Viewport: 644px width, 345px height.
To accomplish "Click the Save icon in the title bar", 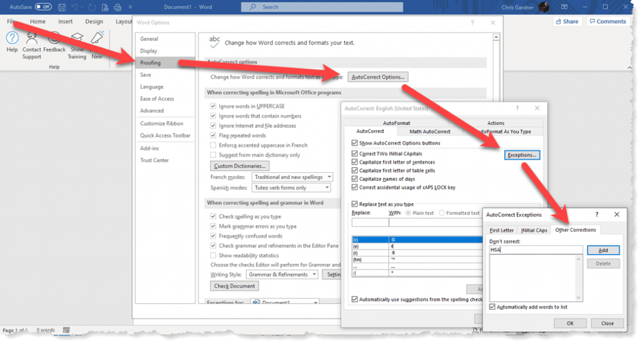I will 62,7.
